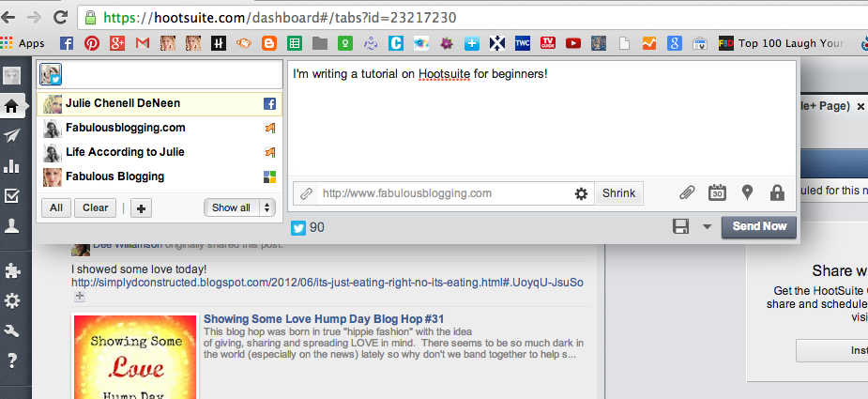Save message as draft with floppy disk icon

681,226
